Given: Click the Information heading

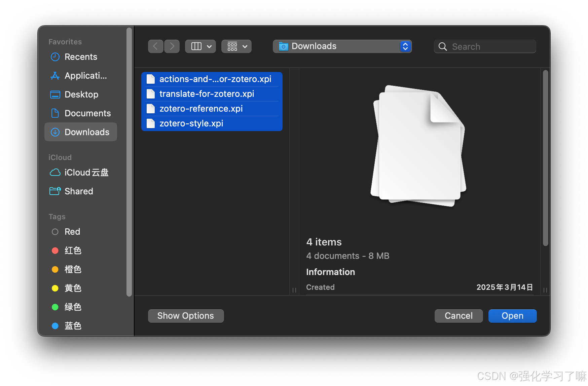Looking at the screenshot, I should 331,272.
